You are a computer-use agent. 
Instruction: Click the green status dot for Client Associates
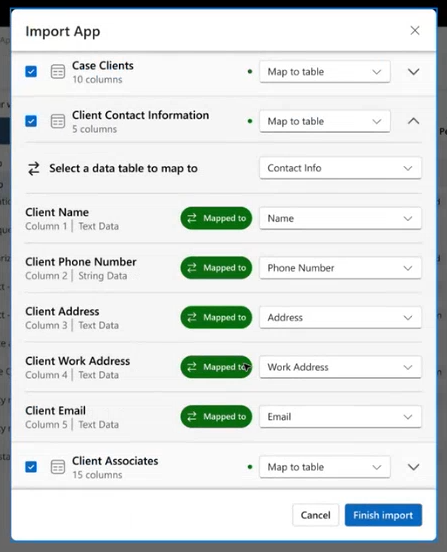tap(250, 467)
